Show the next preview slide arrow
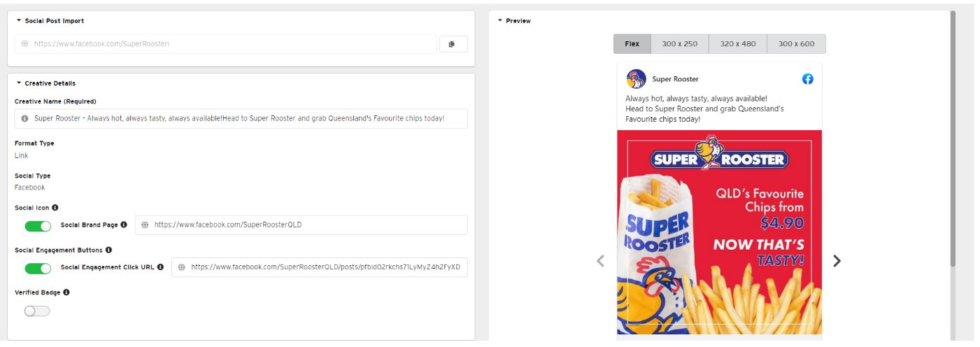This screenshot has height=347, width=980. (x=837, y=261)
